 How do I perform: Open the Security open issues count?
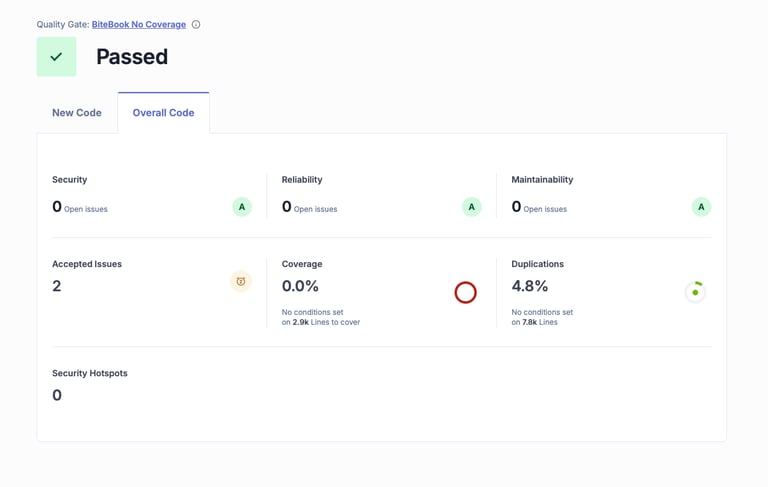(57, 207)
